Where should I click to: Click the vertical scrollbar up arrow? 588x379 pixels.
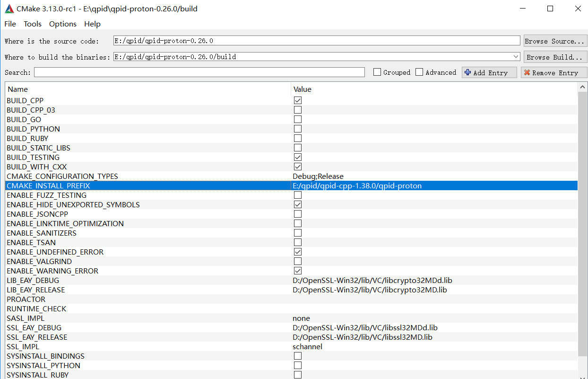point(583,86)
